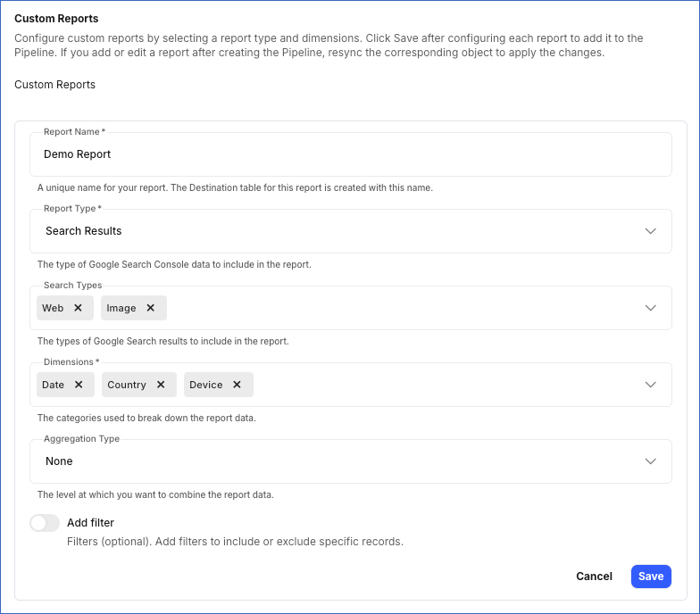
Task: Click the Device chip label
Action: [x=205, y=385]
